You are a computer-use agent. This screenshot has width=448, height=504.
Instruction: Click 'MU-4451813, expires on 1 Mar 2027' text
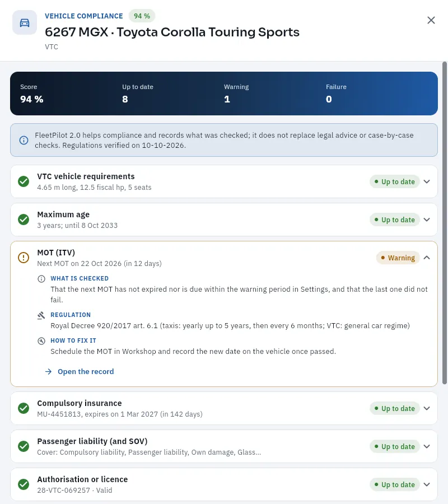pos(97,414)
